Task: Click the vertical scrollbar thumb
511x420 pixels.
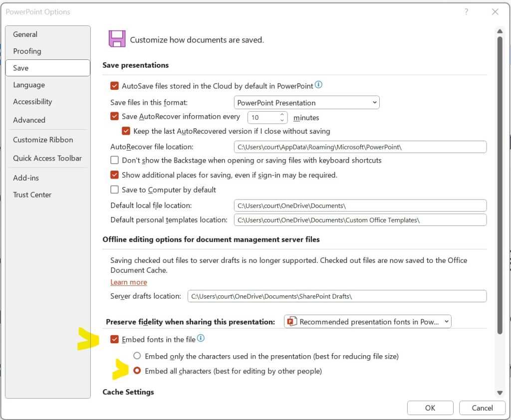Action: tap(500, 185)
